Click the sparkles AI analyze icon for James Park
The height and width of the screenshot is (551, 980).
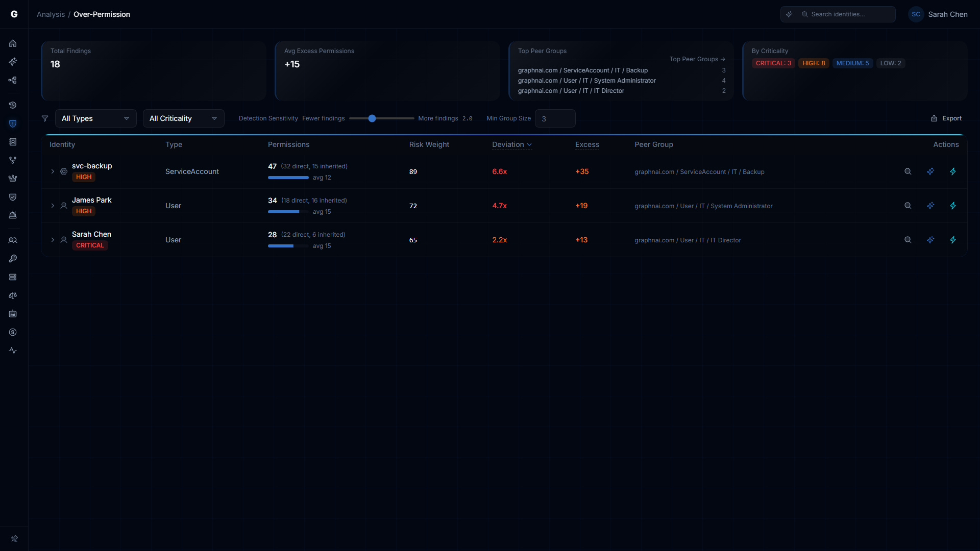(930, 206)
